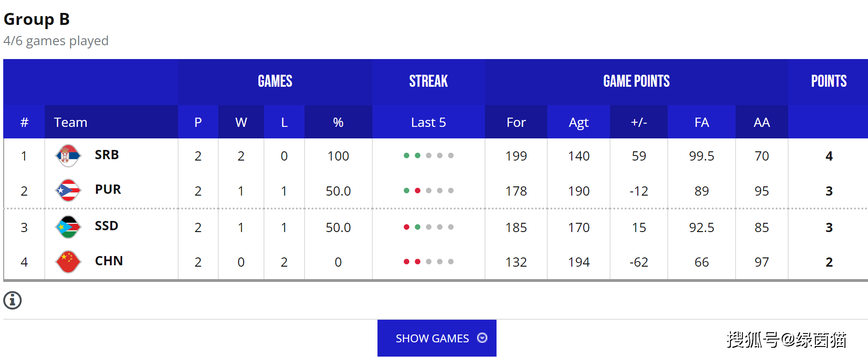
Task: Click the Puerto Rico flag icon
Action: (x=68, y=191)
